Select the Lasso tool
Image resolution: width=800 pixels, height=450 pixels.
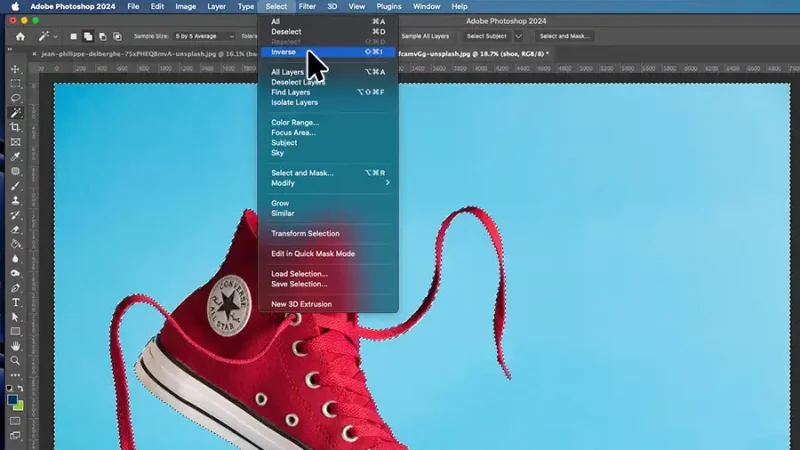(15, 98)
